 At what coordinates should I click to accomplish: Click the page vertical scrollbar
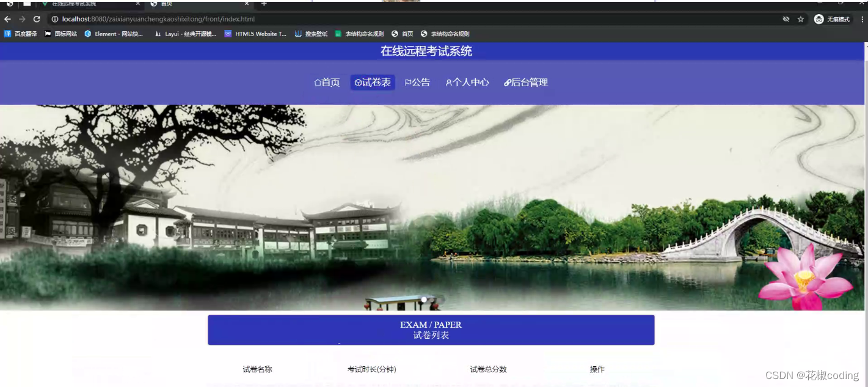[866, 214]
